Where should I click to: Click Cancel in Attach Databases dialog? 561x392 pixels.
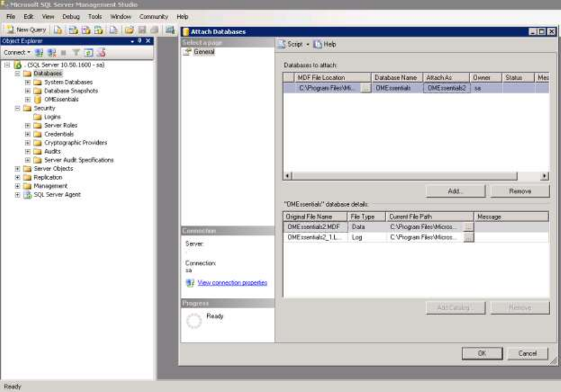click(527, 353)
